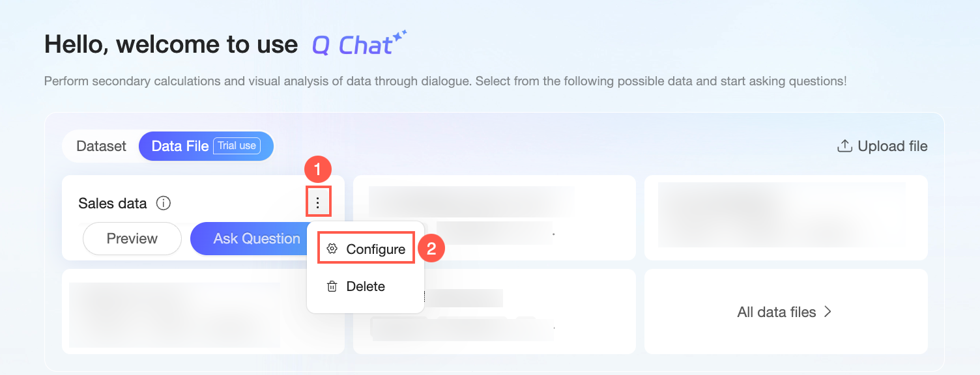The image size is (980, 375).
Task: Open the blurred data file card at top right
Action: click(785, 217)
